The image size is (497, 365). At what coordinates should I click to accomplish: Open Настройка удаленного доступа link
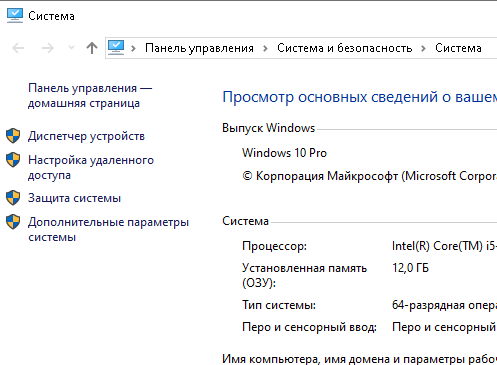point(91,167)
